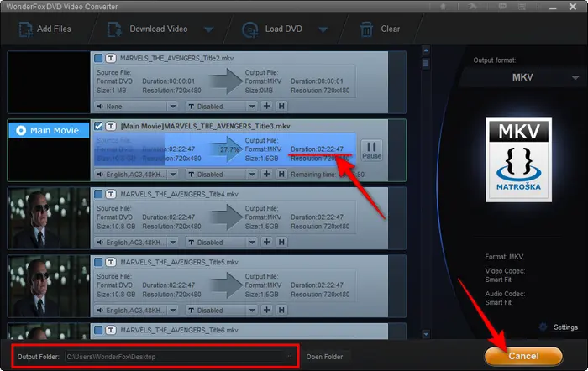The height and width of the screenshot is (371, 588).
Task: Open audio track dropdown showing None
Action: click(136, 107)
